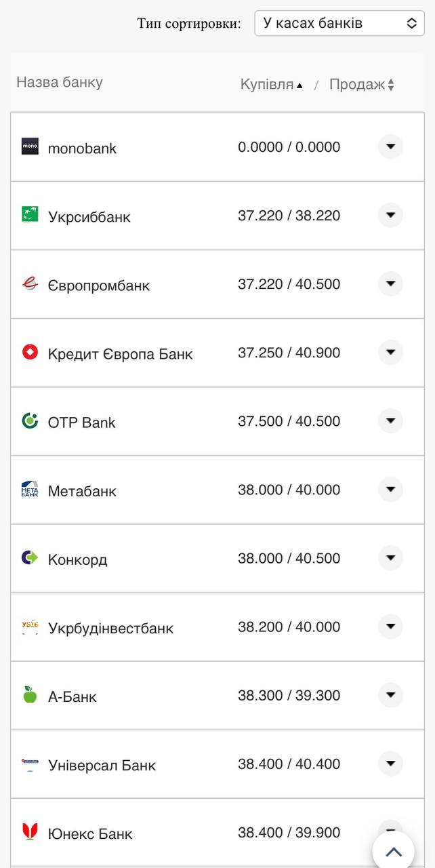This screenshot has height=868, width=435.
Task: Click the Метабанк logo icon
Action: click(30, 489)
